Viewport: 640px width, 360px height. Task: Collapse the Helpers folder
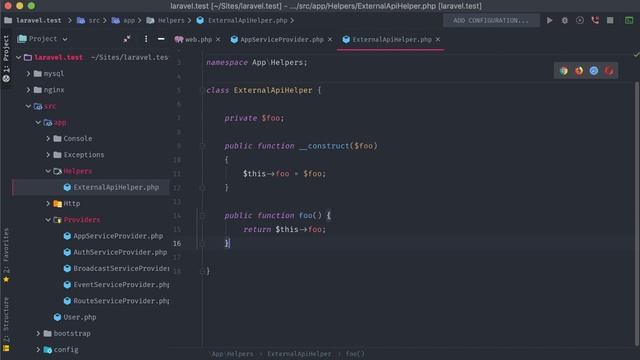48,171
